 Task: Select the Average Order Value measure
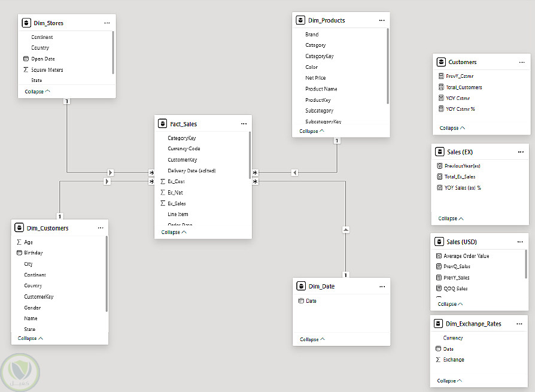pos(467,256)
